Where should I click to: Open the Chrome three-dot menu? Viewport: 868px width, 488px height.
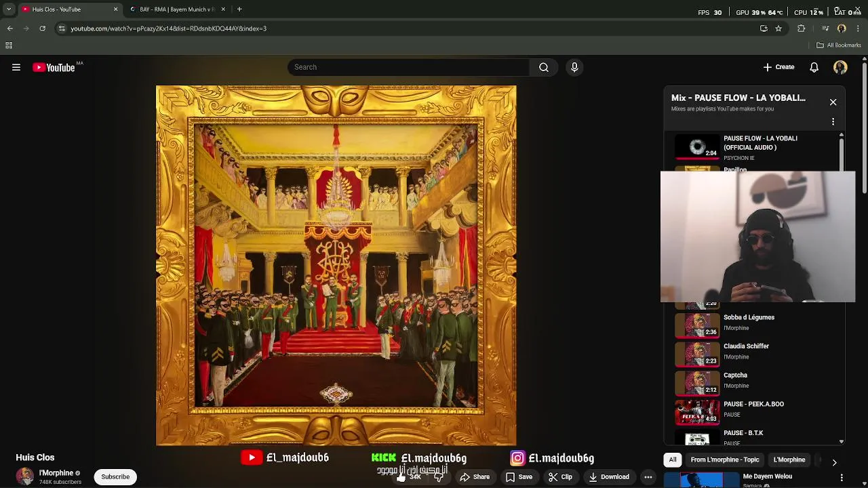[x=858, y=28]
